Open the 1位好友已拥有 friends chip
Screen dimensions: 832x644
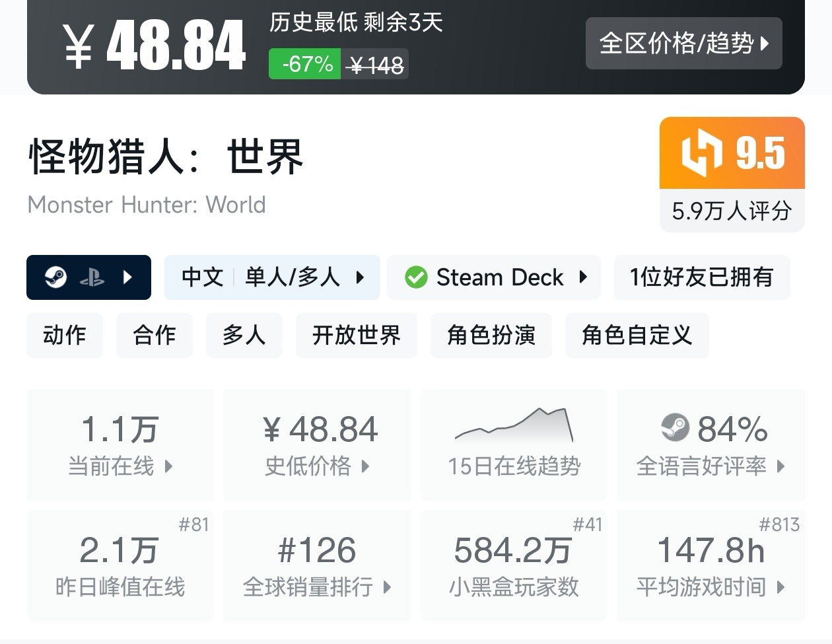point(702,277)
